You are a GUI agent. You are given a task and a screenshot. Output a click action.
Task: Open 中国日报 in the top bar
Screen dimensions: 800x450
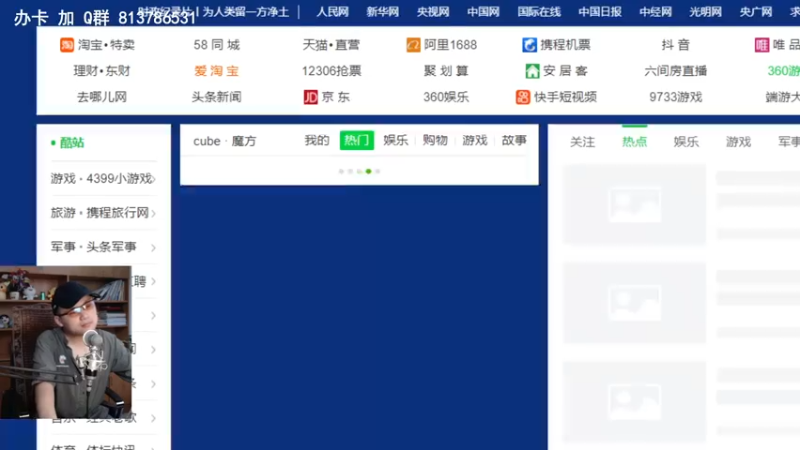coord(600,12)
